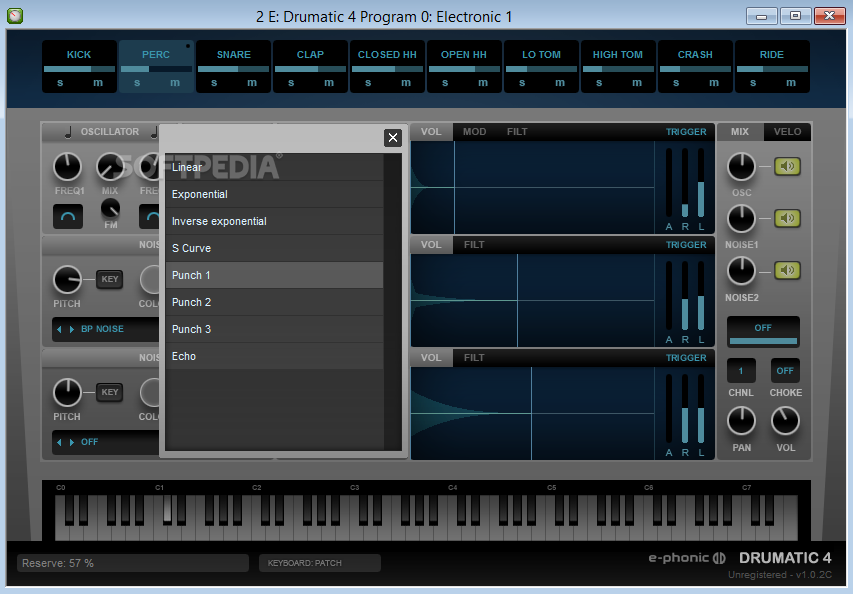Viewport: 853px width, 594px height.
Task: Toggle the NOISE2 speaker output icon
Action: point(787,270)
